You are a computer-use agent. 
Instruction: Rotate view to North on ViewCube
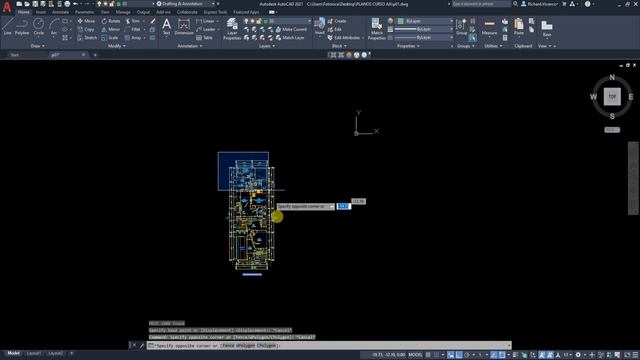(612, 77)
